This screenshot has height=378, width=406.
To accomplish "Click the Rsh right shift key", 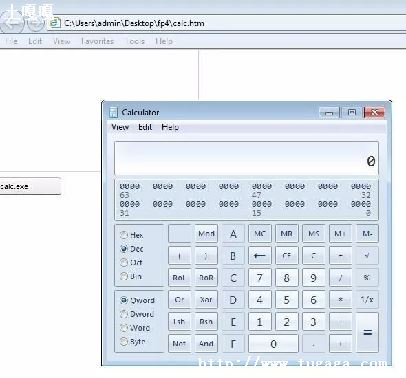I will [206, 322].
